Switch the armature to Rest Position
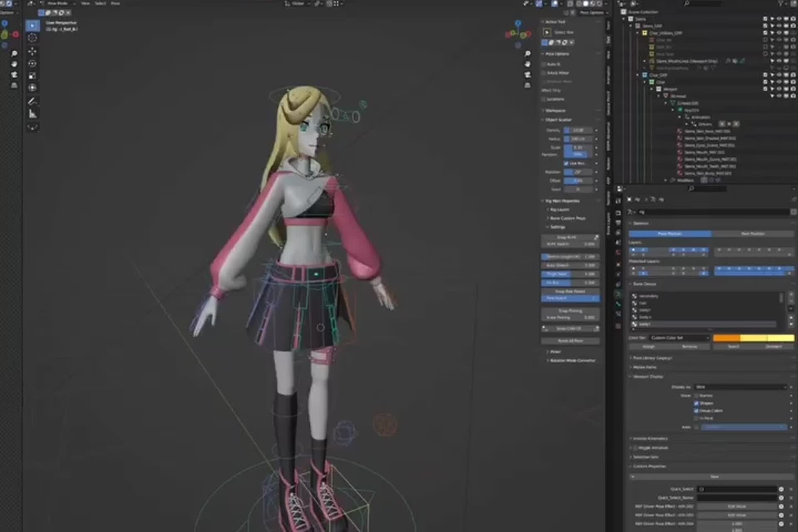The image size is (798, 532). [753, 234]
